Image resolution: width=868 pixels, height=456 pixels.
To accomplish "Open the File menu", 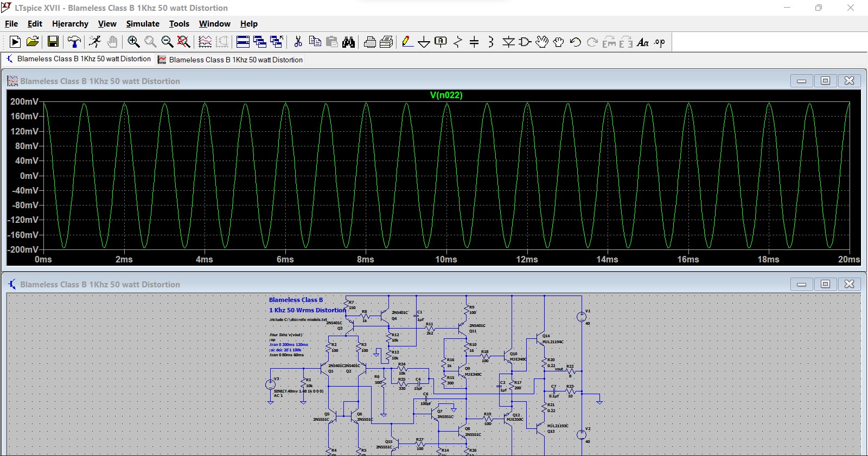I will (x=11, y=24).
